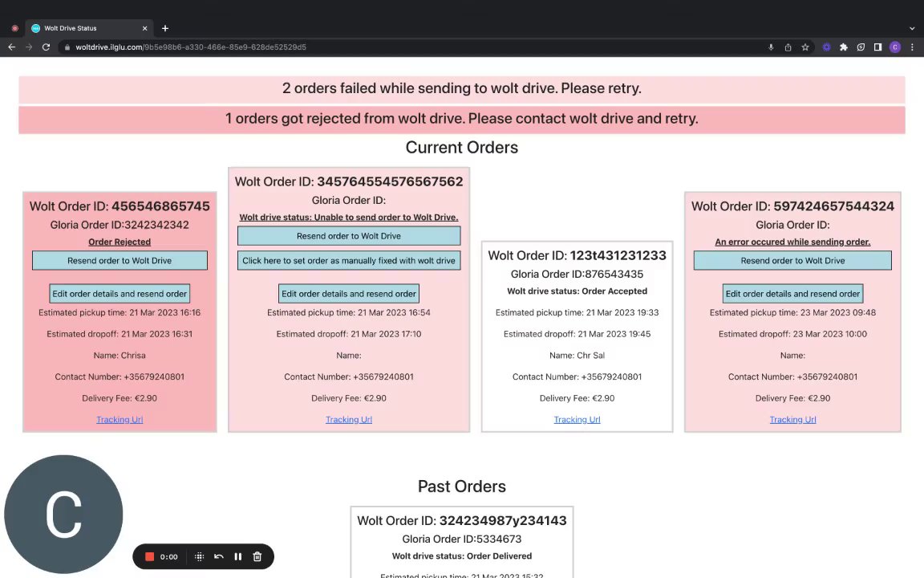Click 'Name: Chrisa' text

pos(120,355)
